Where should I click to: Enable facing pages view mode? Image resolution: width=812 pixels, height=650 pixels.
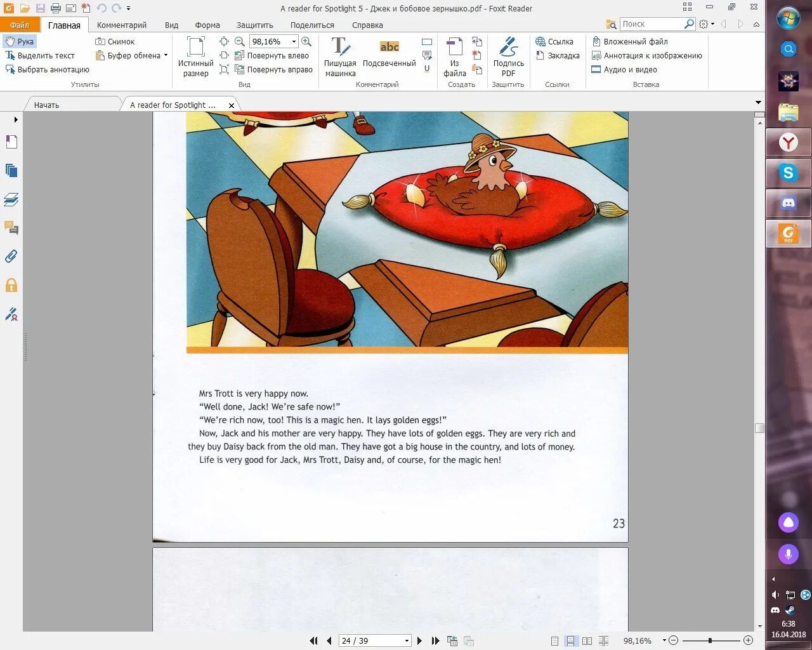click(x=587, y=641)
